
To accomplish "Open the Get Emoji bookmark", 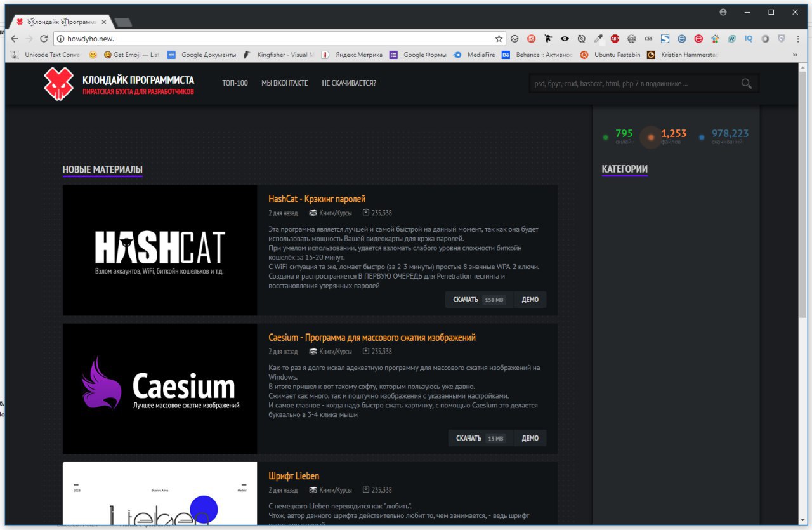I will pos(132,55).
